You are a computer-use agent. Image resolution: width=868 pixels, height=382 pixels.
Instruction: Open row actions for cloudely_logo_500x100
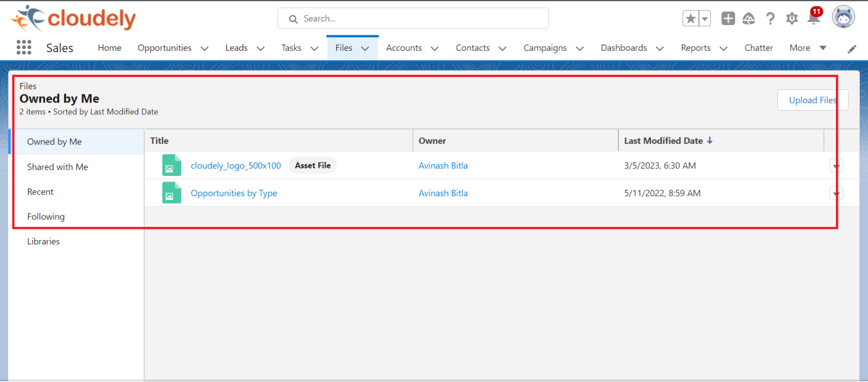[836, 166]
